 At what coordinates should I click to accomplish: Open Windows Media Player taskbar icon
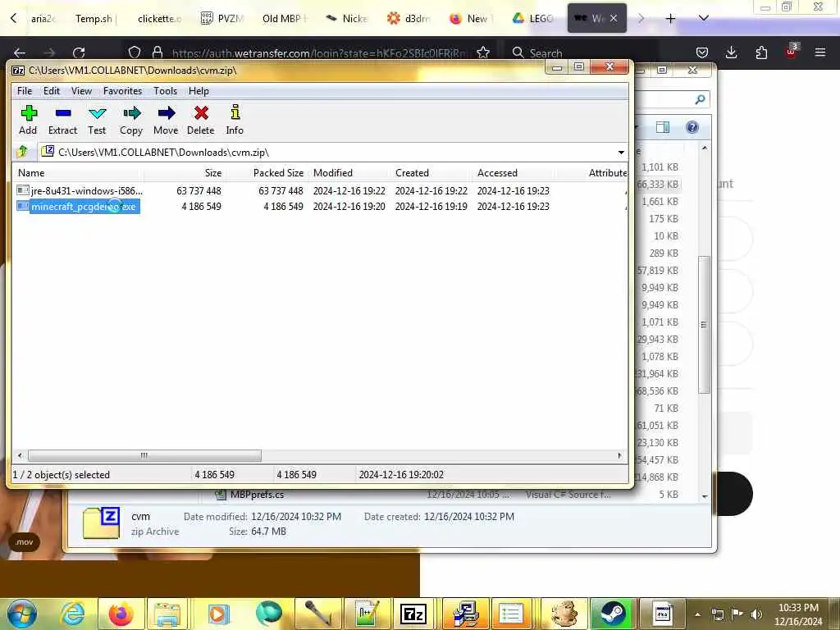coord(218,614)
